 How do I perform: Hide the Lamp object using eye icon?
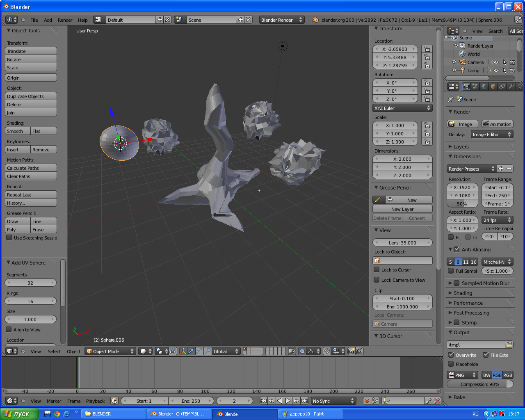(496, 71)
